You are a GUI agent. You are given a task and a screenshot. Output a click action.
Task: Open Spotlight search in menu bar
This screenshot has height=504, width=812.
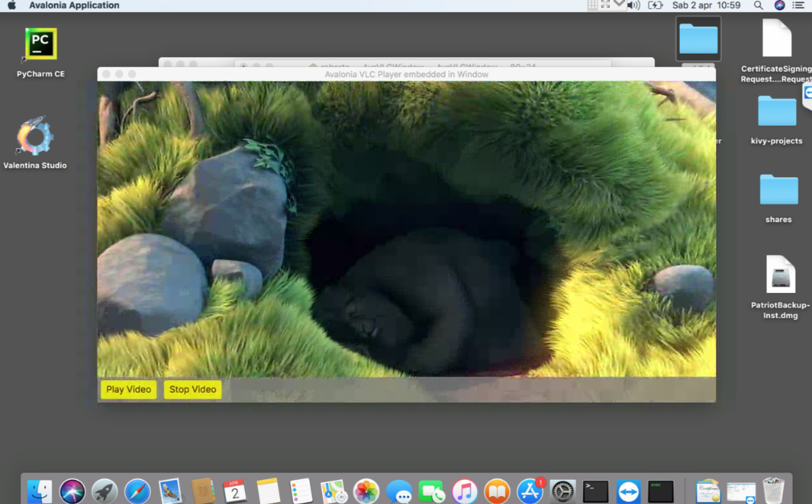pyautogui.click(x=758, y=5)
